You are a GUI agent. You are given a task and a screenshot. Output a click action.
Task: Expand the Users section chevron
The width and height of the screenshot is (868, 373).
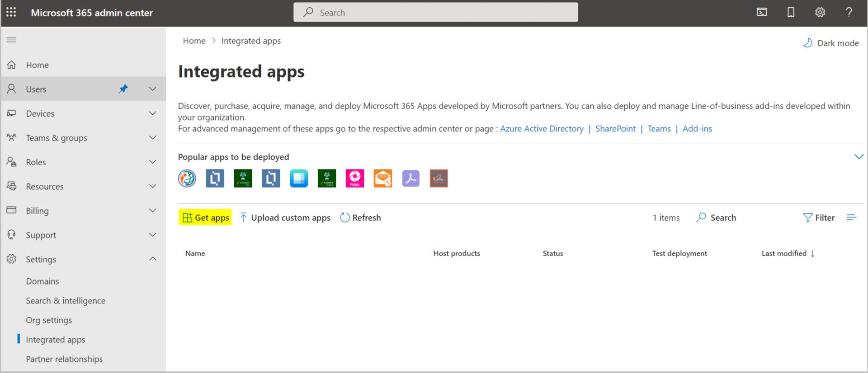[153, 89]
